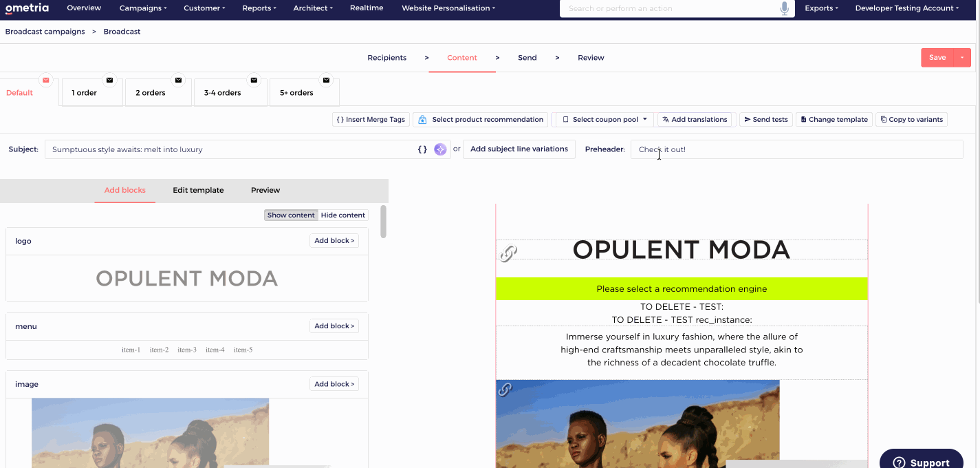Click Add block for image
Screen dimensions: 980x468
point(334,384)
